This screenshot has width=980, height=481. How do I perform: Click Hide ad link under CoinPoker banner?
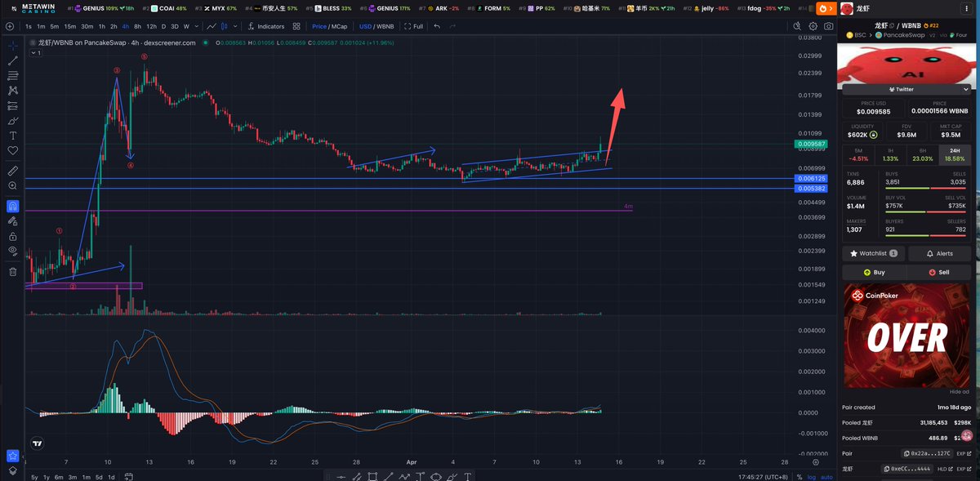click(x=959, y=392)
